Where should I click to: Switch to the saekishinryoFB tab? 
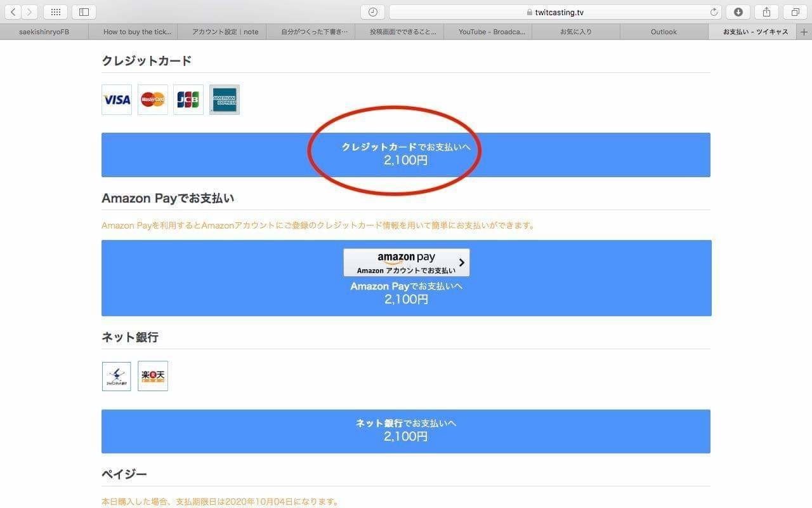point(44,32)
